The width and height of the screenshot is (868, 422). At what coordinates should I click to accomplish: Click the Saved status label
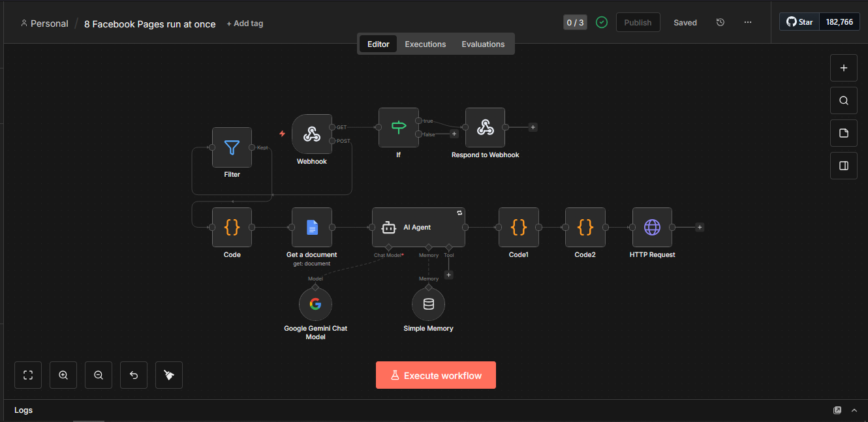pos(685,22)
